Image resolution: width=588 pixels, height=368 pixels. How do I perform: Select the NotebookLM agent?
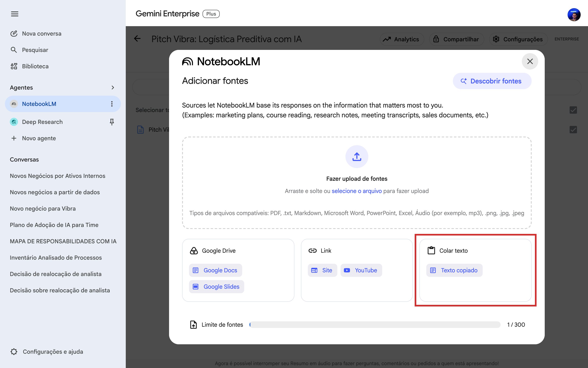[x=63, y=104]
